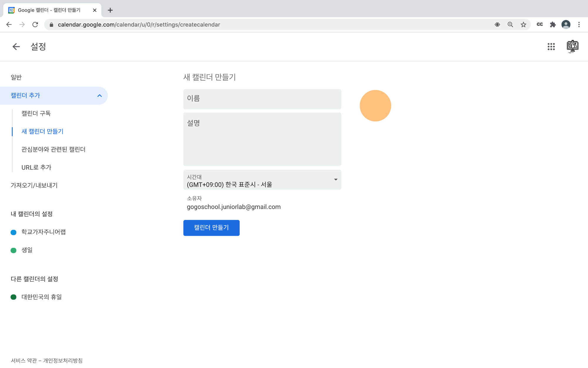
Task: Open the Google account avatar picture
Action: [x=572, y=46]
